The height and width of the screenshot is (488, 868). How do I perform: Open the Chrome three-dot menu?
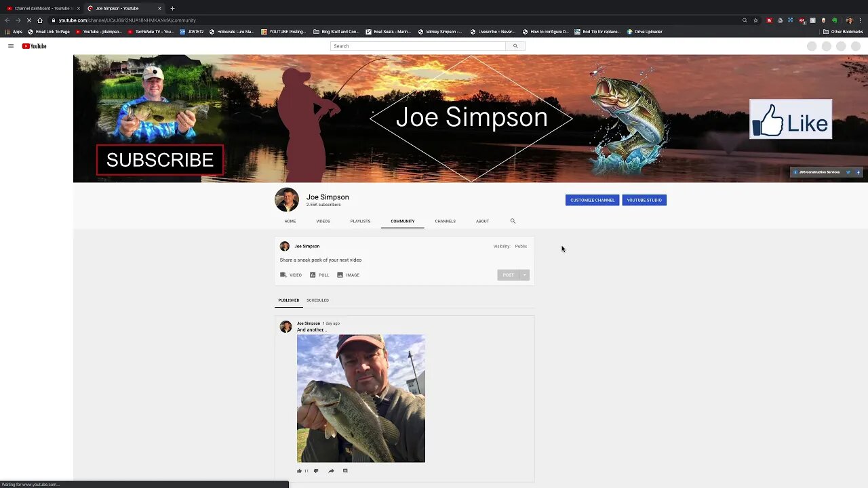point(861,20)
